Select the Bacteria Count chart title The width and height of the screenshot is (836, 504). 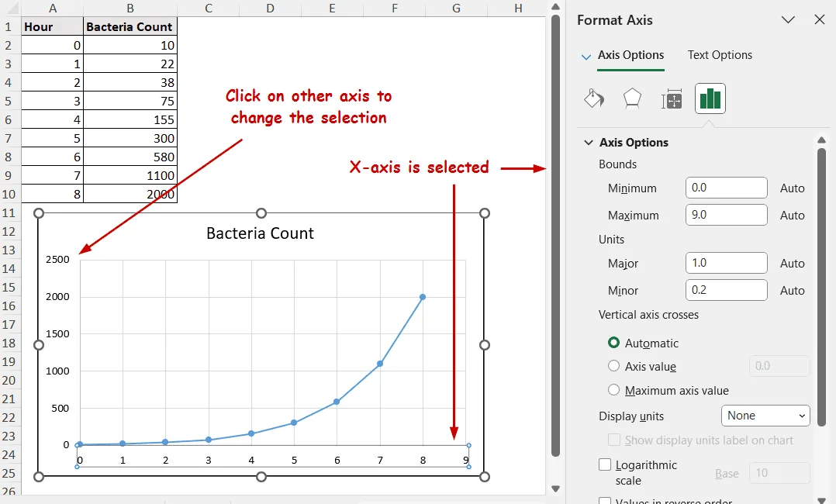(x=261, y=233)
